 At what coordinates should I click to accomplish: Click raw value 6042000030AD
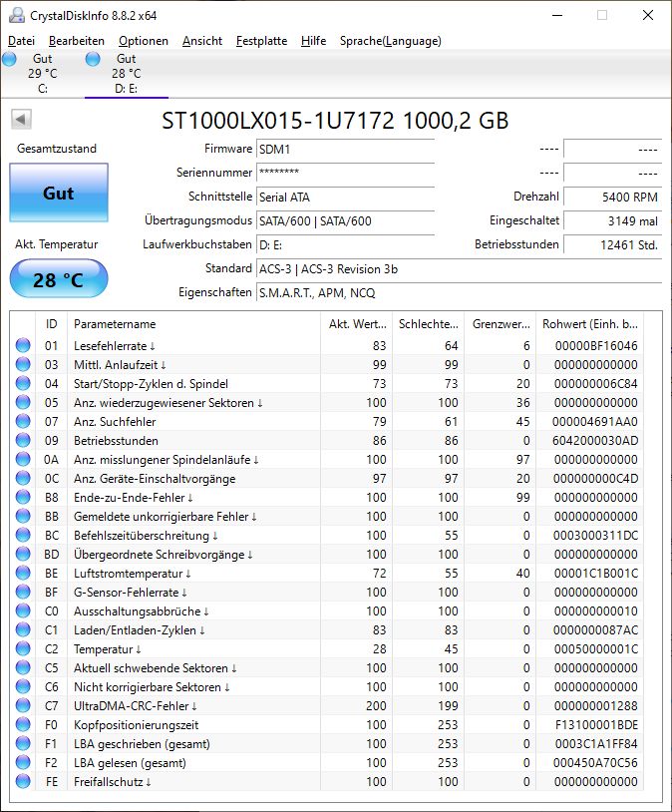(x=595, y=441)
